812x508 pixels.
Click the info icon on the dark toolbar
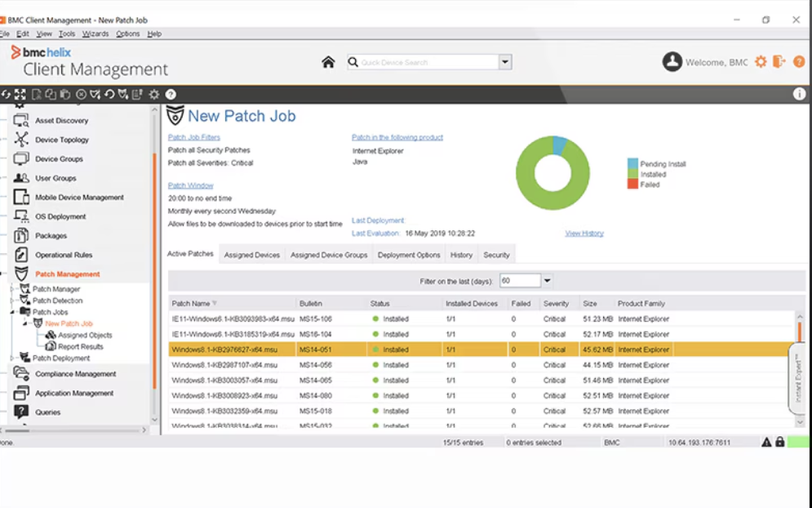click(x=799, y=94)
